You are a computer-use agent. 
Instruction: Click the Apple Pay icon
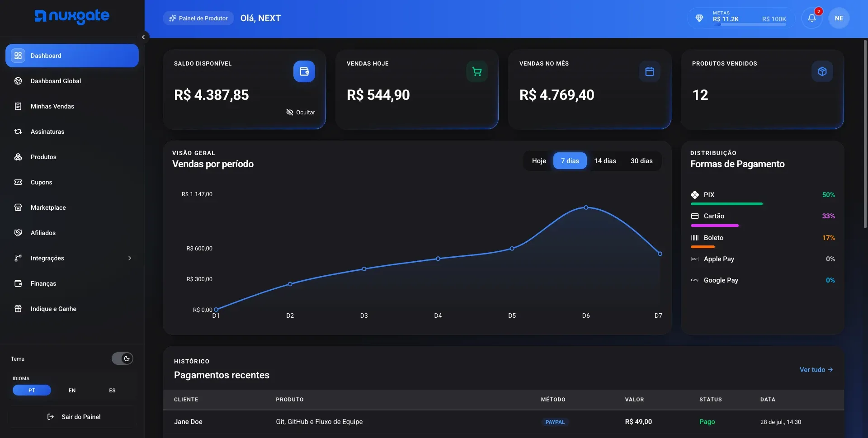click(695, 259)
